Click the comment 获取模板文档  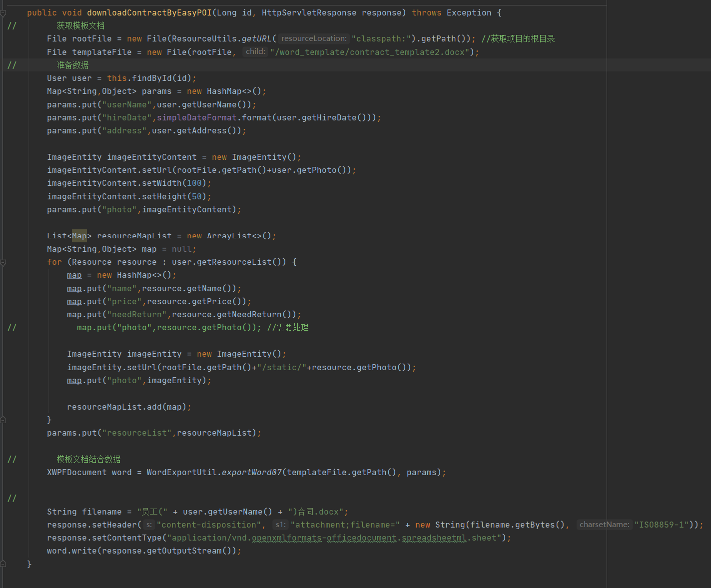(x=80, y=26)
